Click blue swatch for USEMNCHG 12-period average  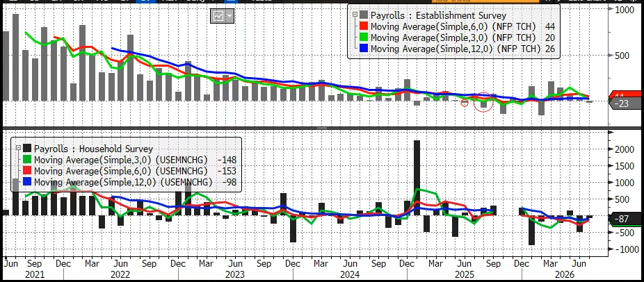[28, 182]
